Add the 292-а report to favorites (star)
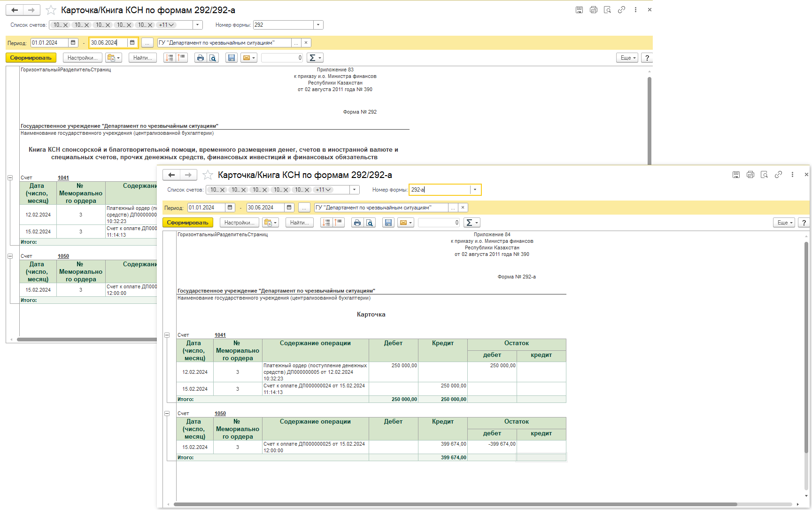Image resolution: width=812 pixels, height=510 pixels. tap(208, 175)
